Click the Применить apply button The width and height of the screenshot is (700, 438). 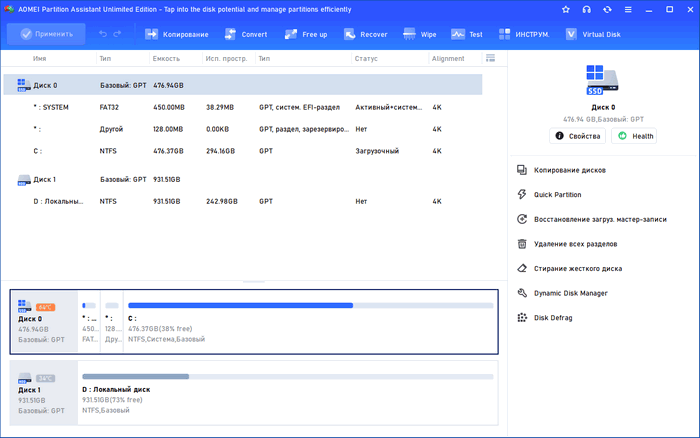point(45,34)
